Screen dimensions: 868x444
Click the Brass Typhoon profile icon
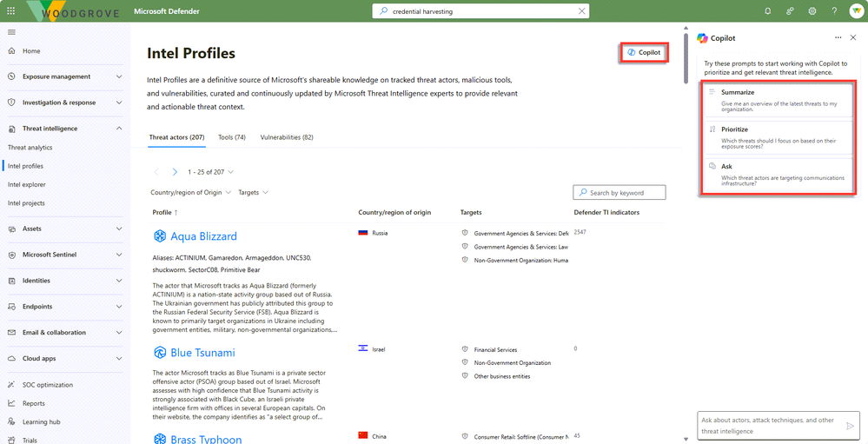click(x=159, y=439)
